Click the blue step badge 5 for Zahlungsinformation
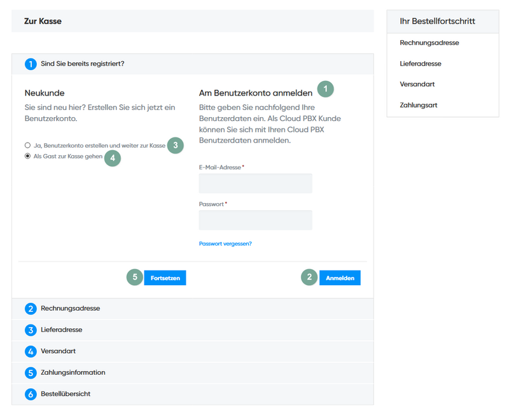The width and height of the screenshot is (509, 420). click(x=30, y=373)
